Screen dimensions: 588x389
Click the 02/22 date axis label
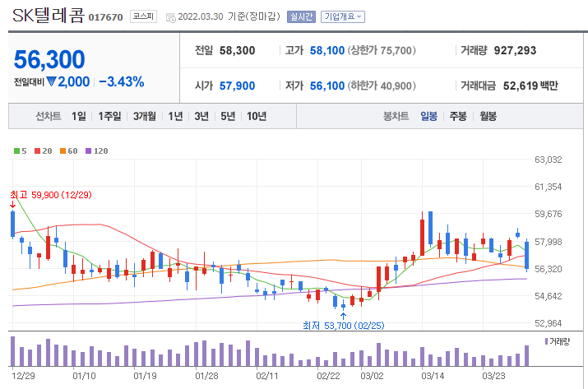pyautogui.click(x=328, y=376)
